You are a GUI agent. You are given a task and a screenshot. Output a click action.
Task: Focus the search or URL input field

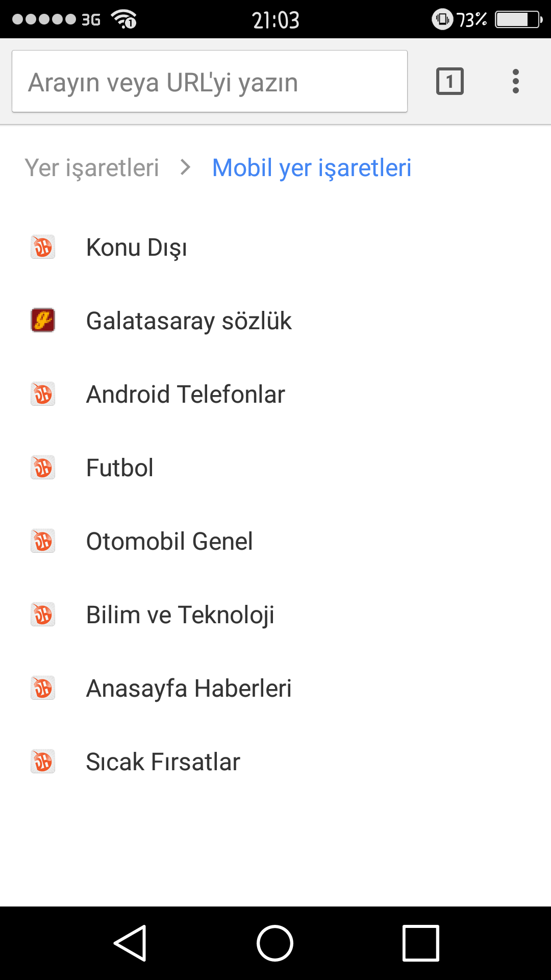(210, 81)
